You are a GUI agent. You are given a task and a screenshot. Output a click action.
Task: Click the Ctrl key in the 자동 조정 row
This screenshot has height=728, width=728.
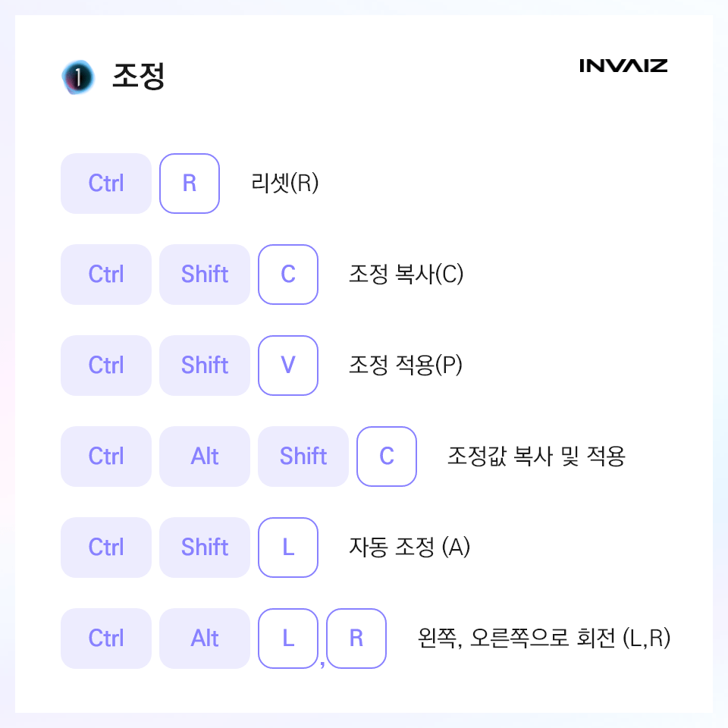click(x=106, y=548)
